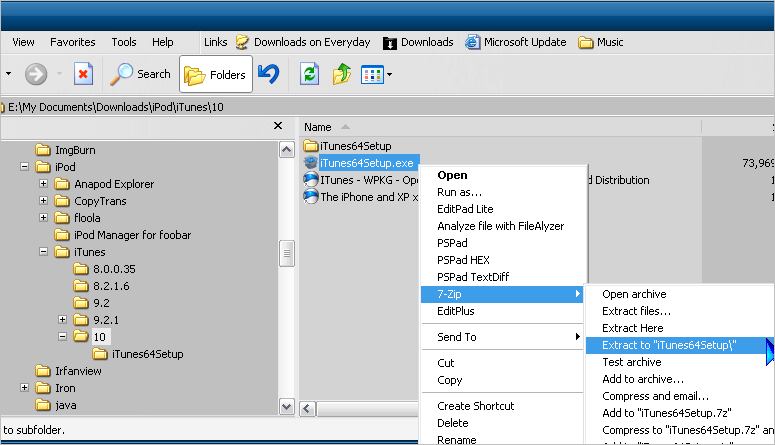Open the View menu
775x445 pixels.
point(23,42)
